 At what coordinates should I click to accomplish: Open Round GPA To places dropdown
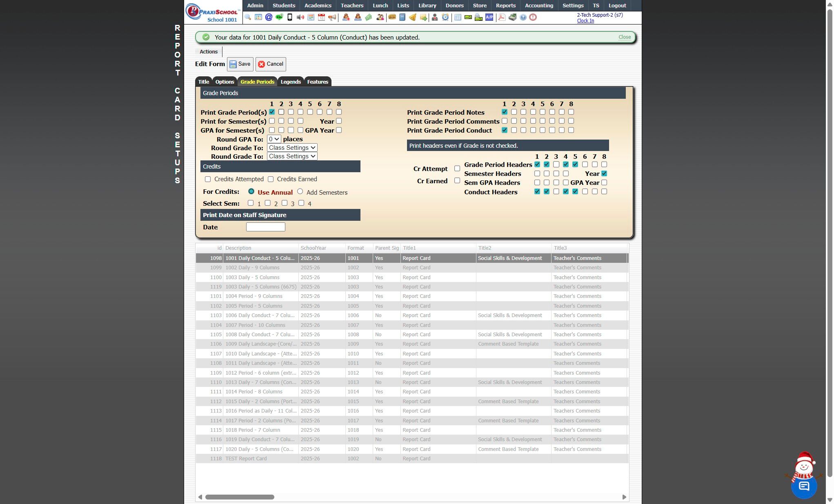click(274, 139)
